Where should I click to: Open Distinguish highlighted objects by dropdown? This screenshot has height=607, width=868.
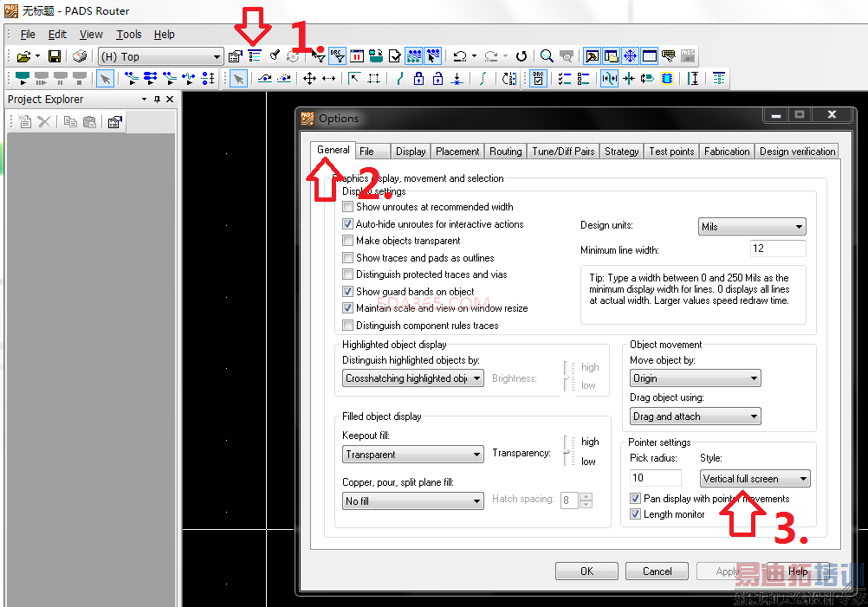[413, 378]
